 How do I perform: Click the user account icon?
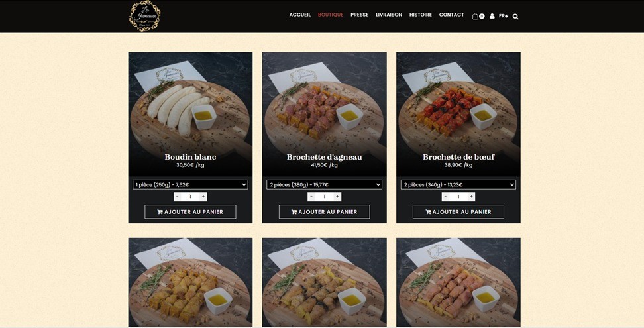click(x=492, y=16)
